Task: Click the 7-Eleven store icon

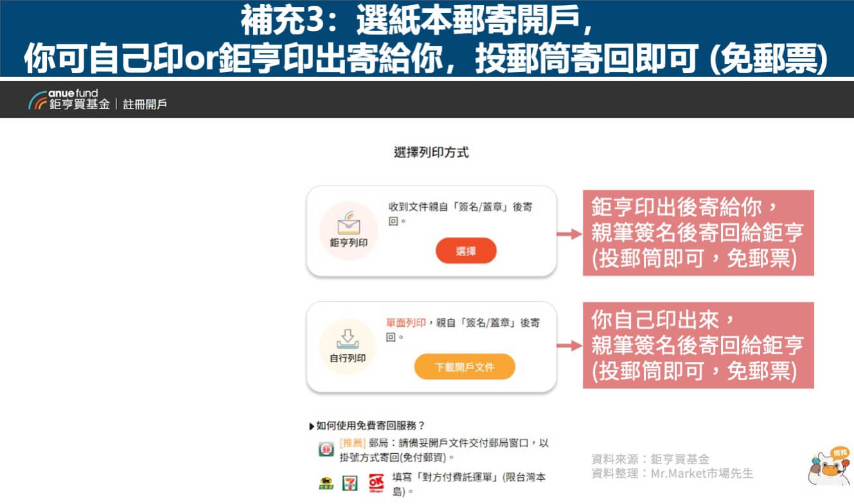Action: click(x=350, y=483)
